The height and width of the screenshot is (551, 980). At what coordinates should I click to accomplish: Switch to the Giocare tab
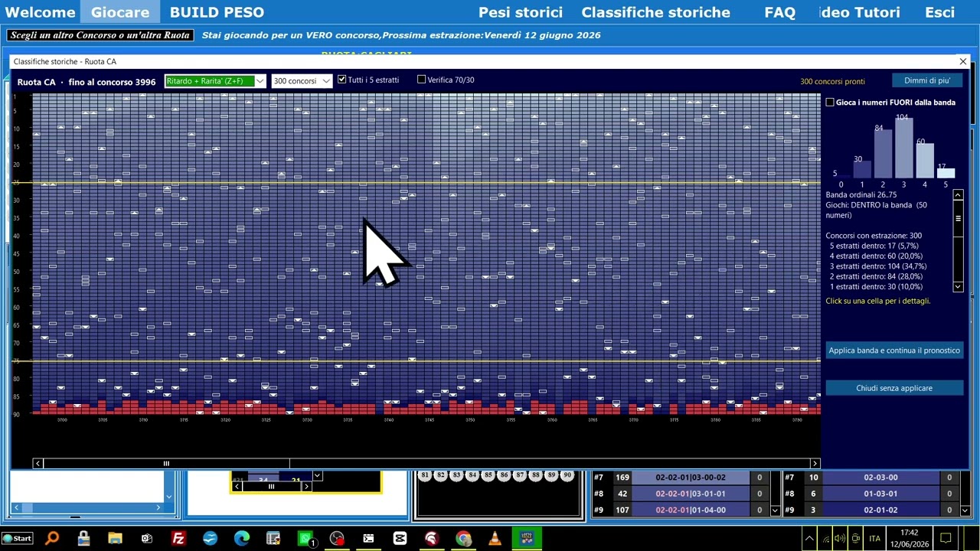click(120, 12)
